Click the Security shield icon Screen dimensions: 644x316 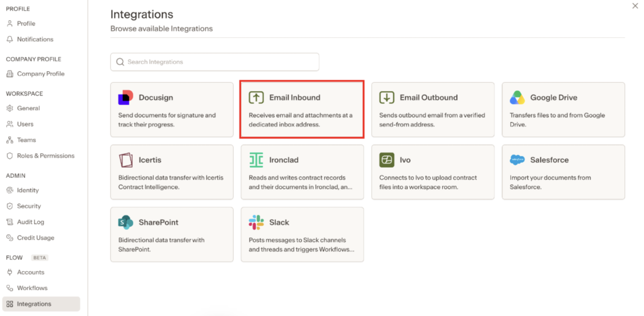[10, 206]
